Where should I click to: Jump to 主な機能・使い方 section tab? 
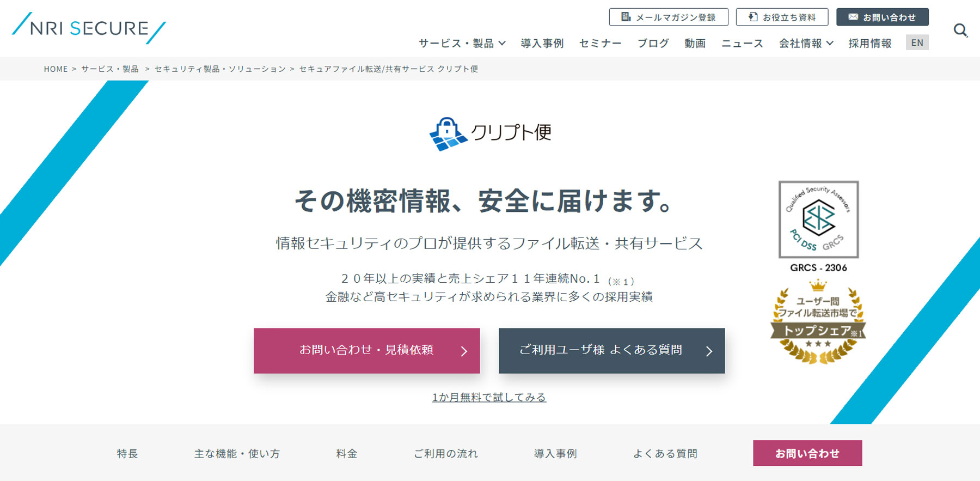(x=237, y=454)
